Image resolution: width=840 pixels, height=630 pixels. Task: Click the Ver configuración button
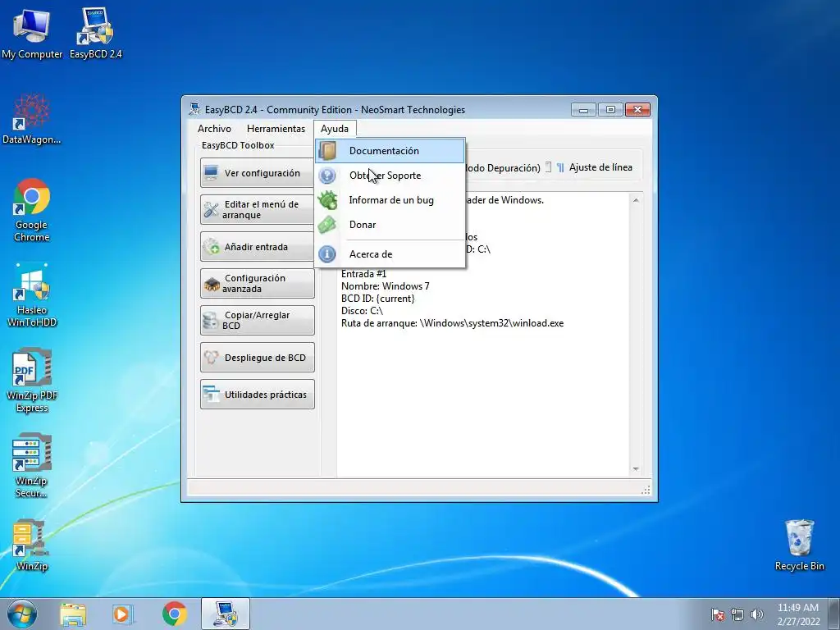click(x=257, y=173)
